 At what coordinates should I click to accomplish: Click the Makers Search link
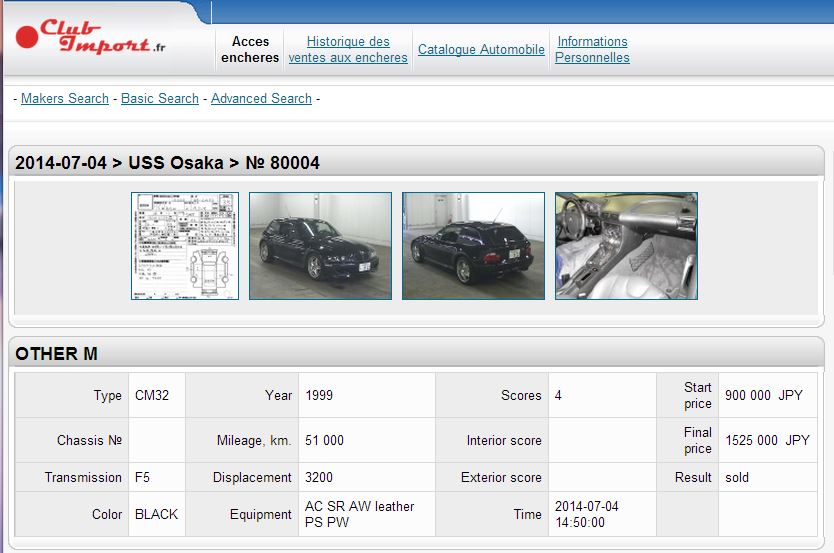[65, 98]
